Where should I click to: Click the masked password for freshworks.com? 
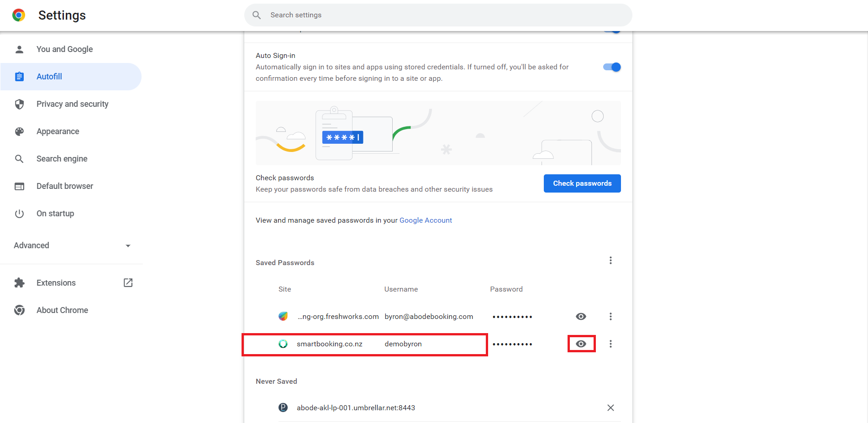(512, 317)
